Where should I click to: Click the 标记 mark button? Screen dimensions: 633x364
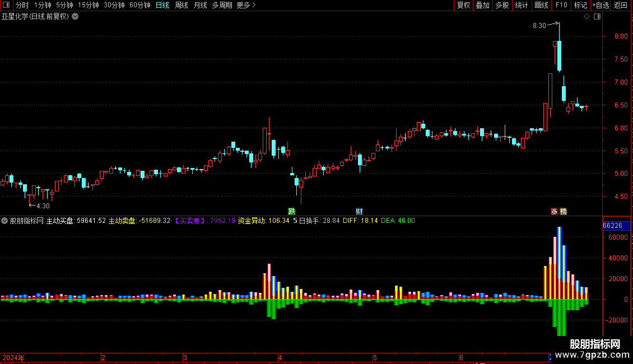(580, 5)
